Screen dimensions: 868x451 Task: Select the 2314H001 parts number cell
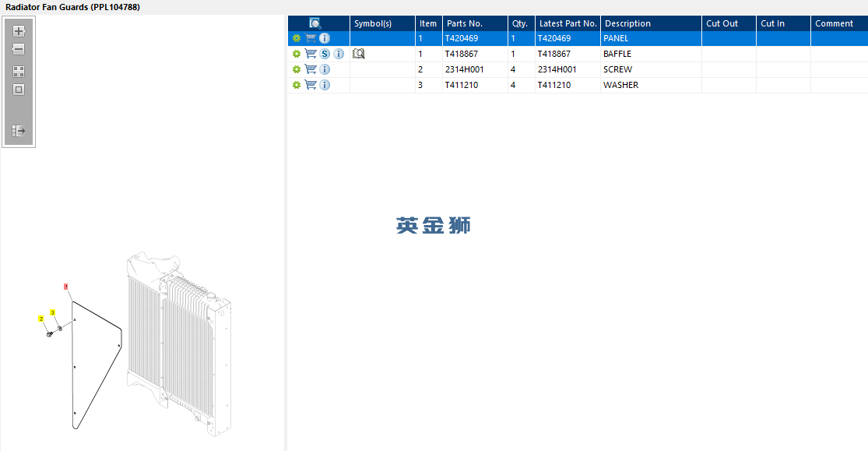pos(475,69)
